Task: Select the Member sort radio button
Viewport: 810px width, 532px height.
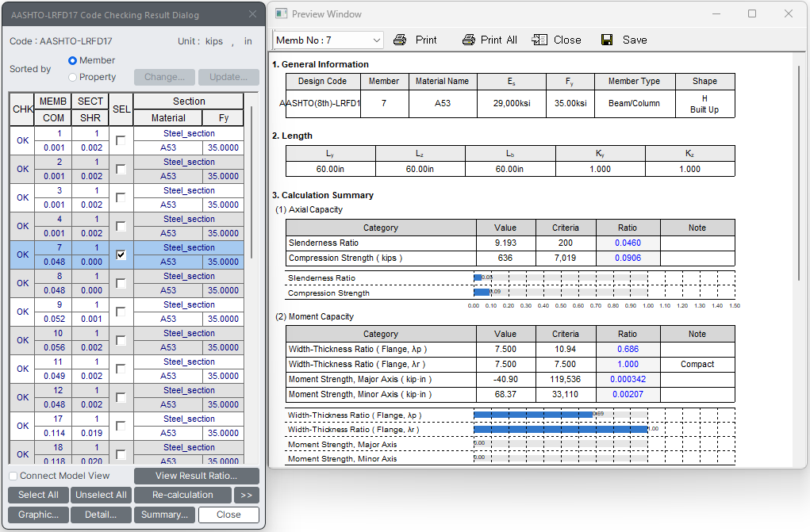Action: (x=73, y=60)
